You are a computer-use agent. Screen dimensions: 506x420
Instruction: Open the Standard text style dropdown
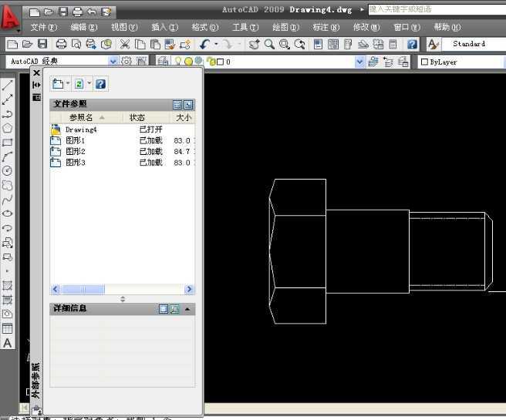(474, 44)
